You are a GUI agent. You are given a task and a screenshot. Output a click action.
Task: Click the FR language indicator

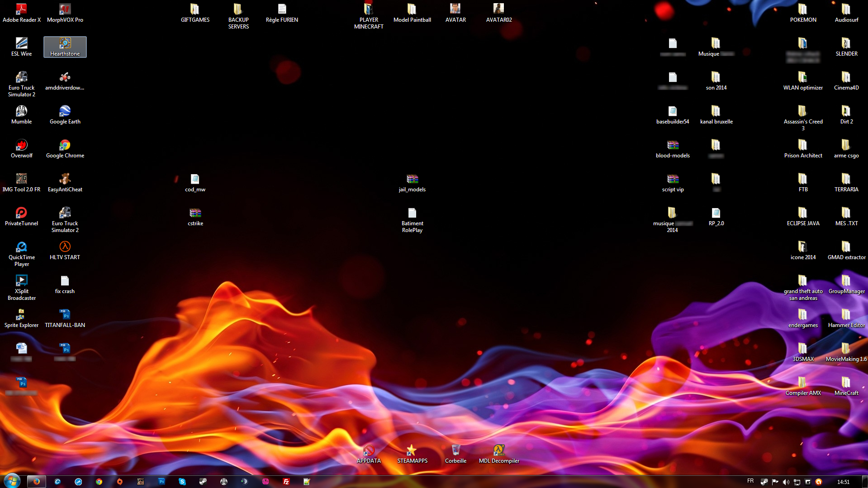[x=750, y=481]
